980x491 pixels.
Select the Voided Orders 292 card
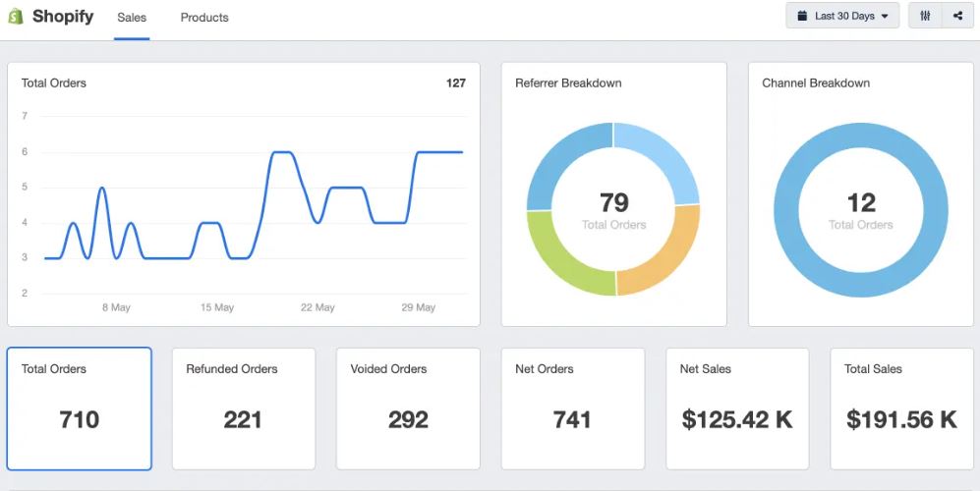click(x=408, y=409)
